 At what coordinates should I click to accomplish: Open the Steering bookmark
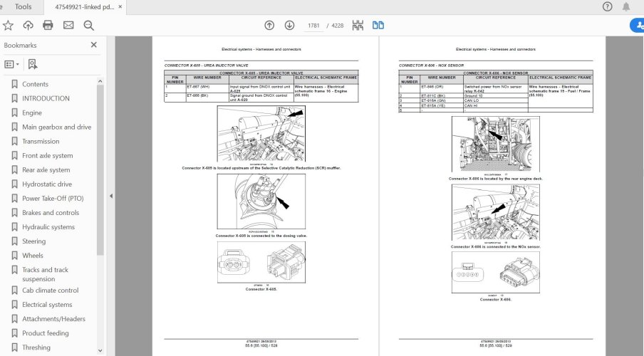33,241
